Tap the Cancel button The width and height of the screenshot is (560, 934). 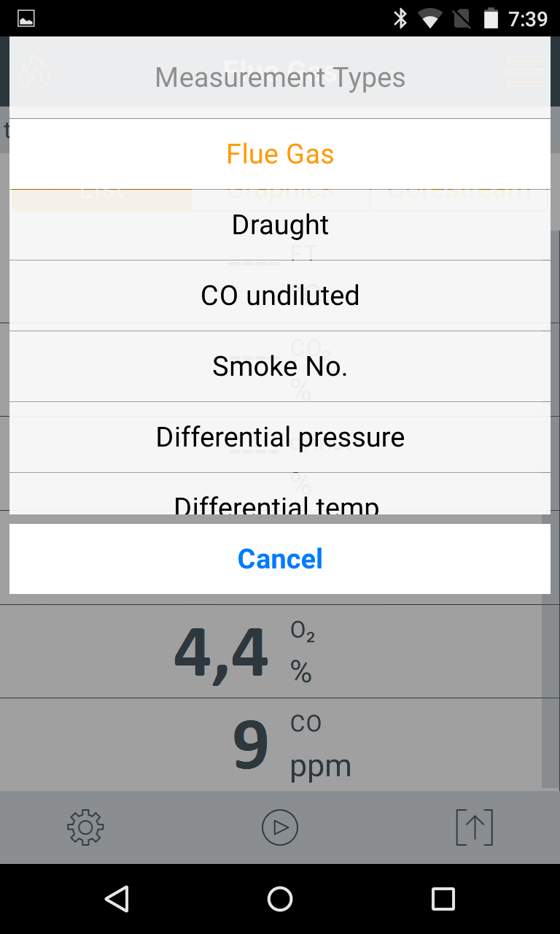280,559
